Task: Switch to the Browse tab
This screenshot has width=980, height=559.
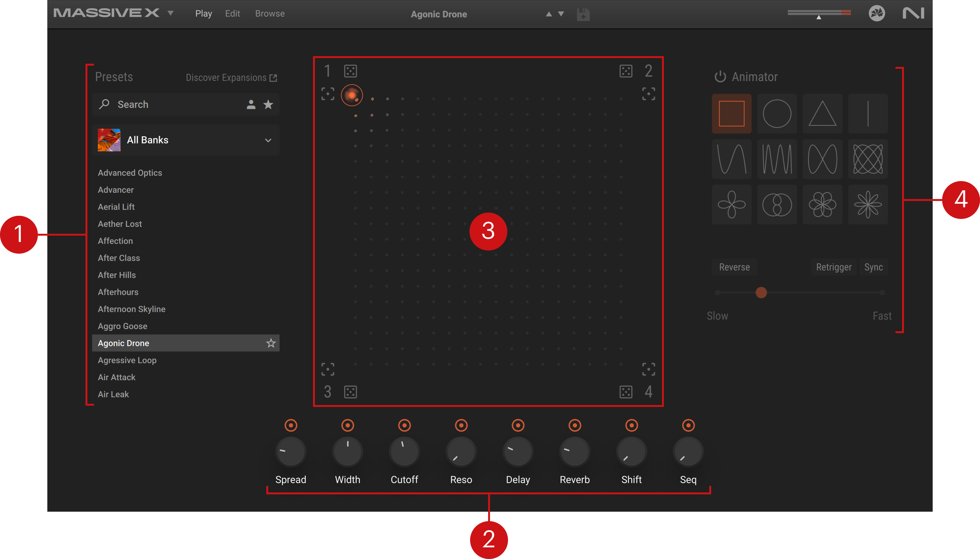Action: 269,14
